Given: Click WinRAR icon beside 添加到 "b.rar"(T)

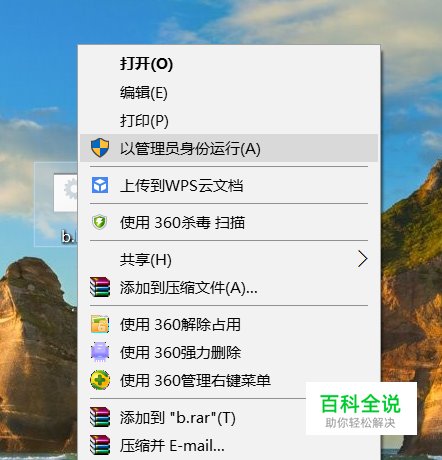Looking at the screenshot, I should [100, 417].
